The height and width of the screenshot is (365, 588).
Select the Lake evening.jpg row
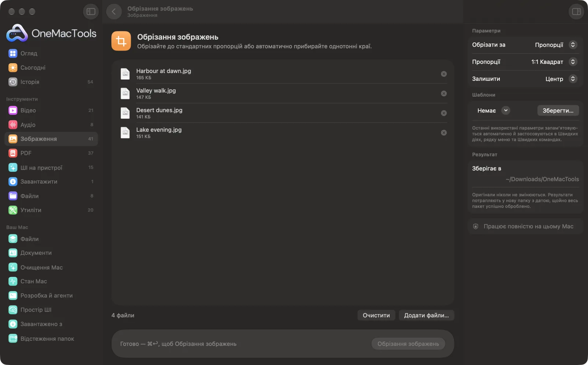coord(282,133)
